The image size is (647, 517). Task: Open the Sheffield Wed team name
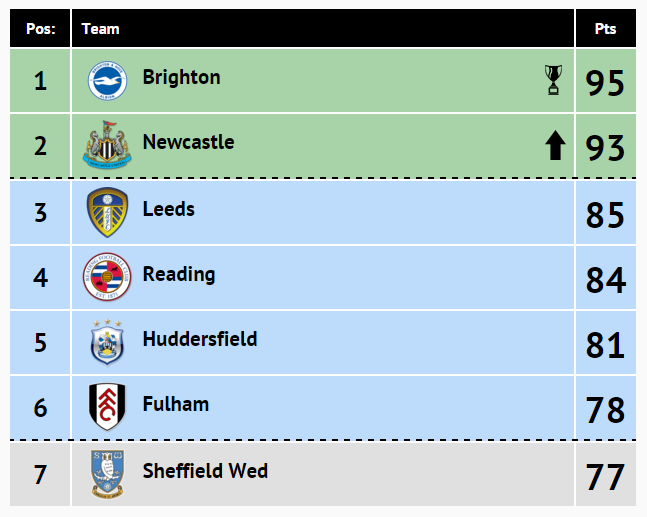tap(205, 471)
